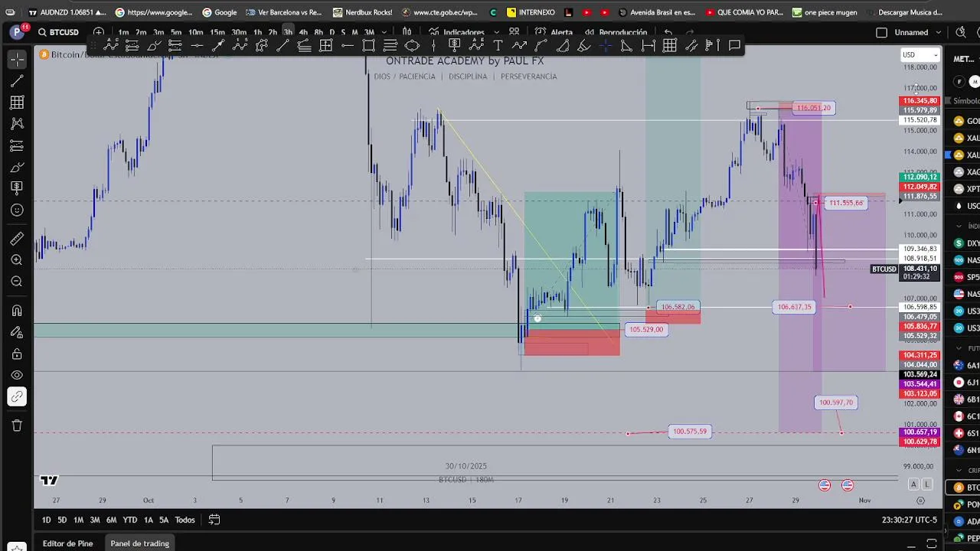The image size is (980, 551).
Task: Open the patterns tool in left toolbar
Action: pyautogui.click(x=17, y=123)
